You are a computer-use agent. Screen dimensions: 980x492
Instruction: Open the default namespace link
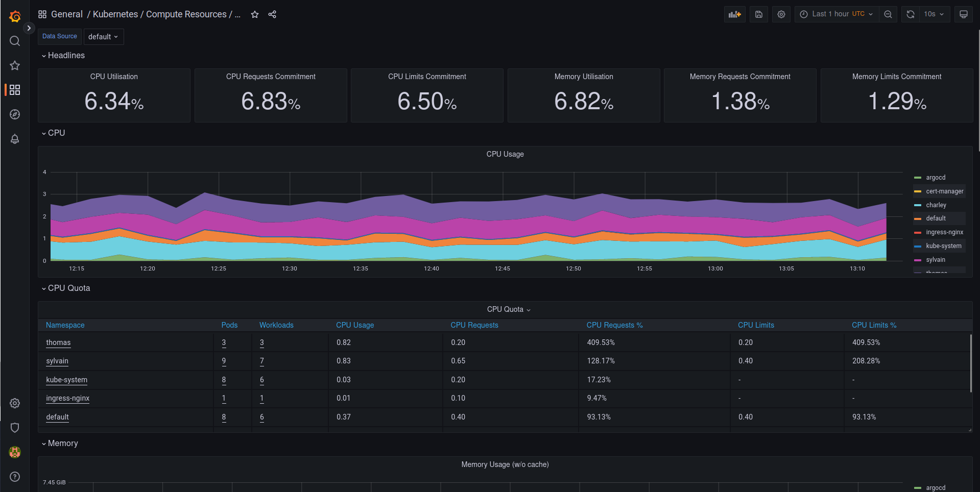click(57, 417)
